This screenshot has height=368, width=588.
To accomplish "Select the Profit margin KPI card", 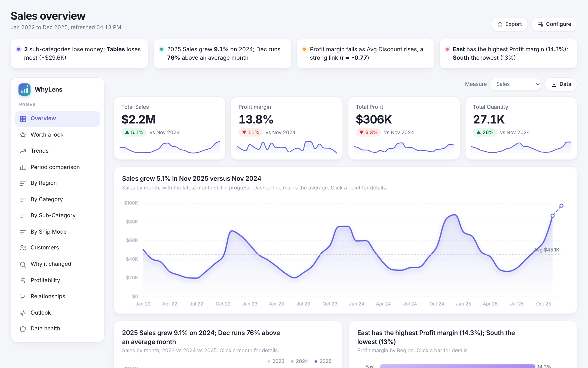I will pos(287,128).
